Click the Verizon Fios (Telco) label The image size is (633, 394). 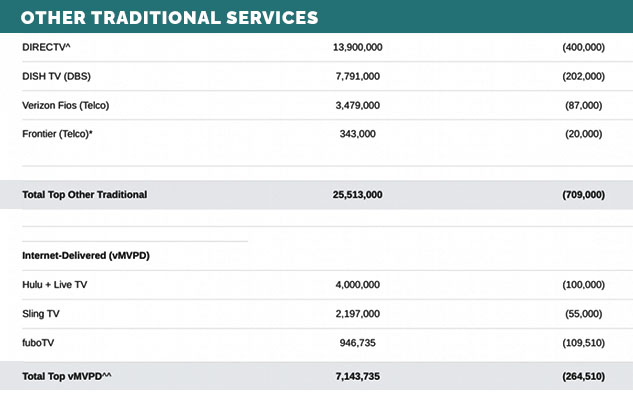(65, 105)
